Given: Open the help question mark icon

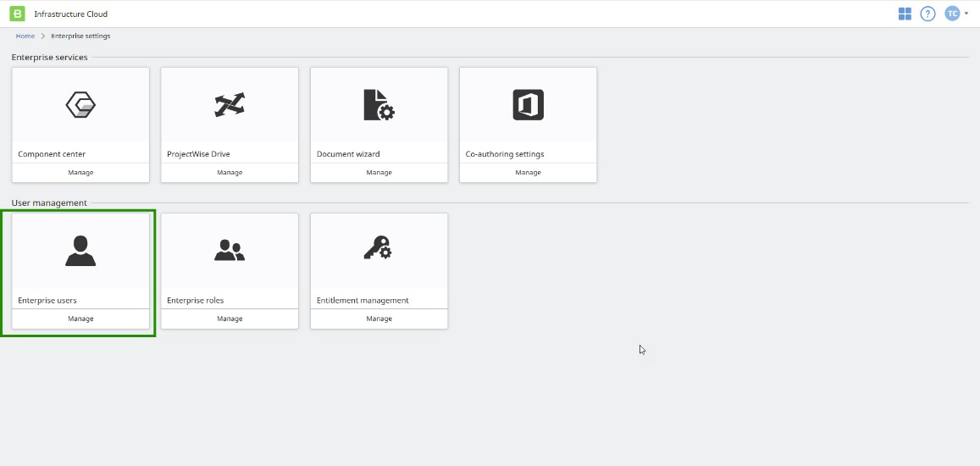Looking at the screenshot, I should pos(927,14).
